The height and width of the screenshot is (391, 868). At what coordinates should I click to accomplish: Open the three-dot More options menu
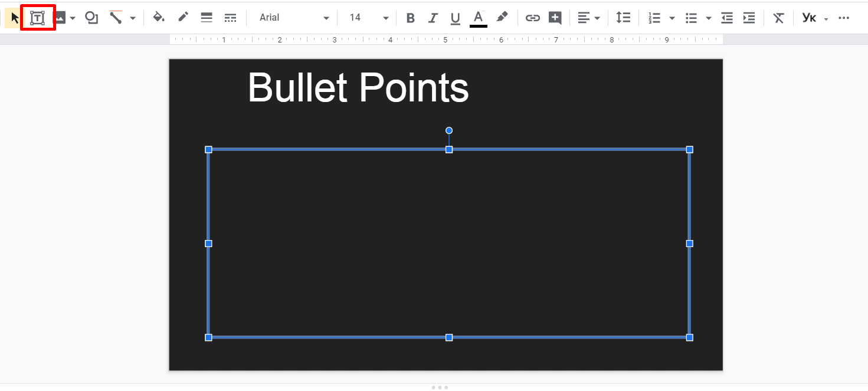pos(844,18)
